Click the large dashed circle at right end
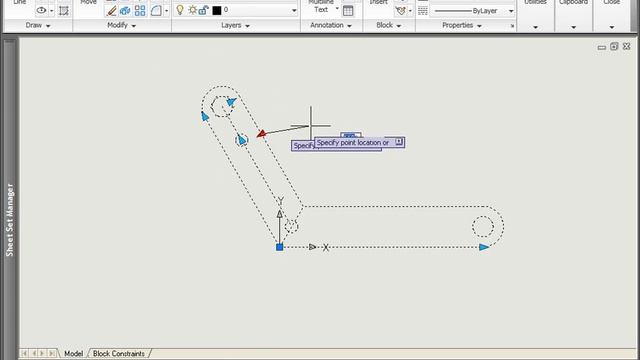The image size is (640, 360). [483, 226]
